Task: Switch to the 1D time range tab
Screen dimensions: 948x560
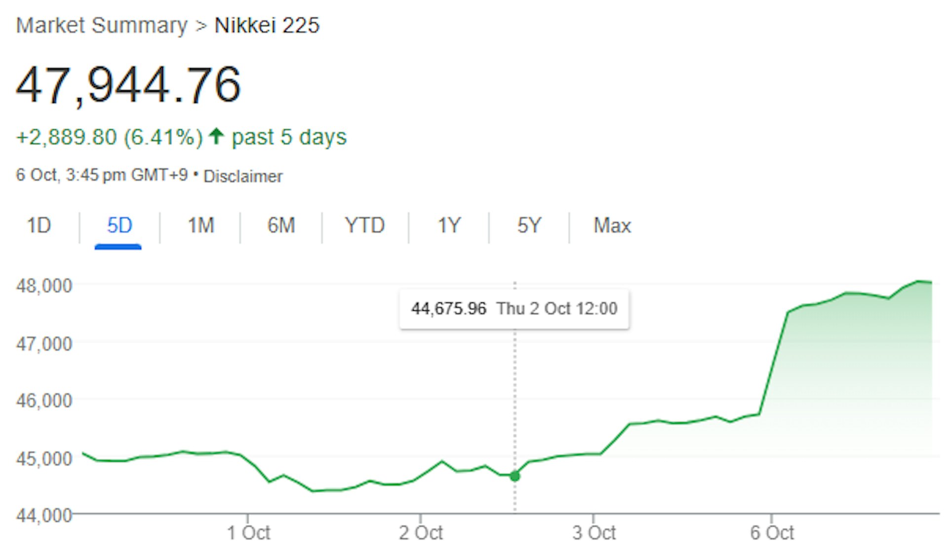Action: point(39,226)
